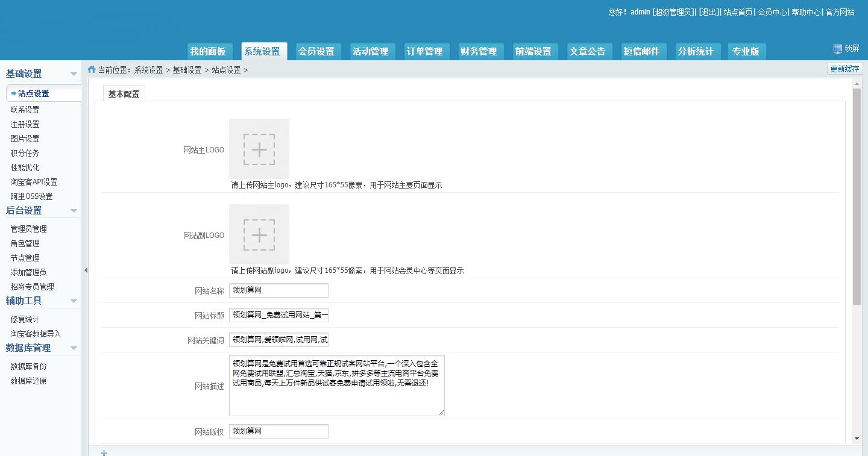Open 淘宝客API设置 in the sidebar

(x=34, y=182)
